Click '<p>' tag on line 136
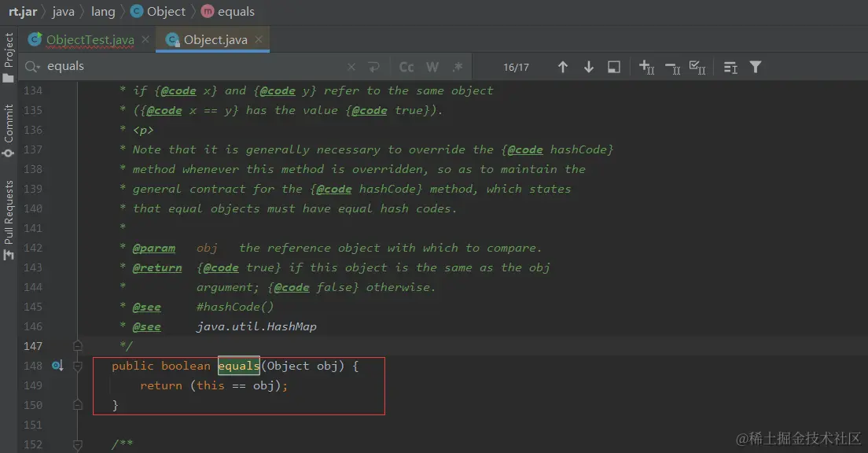 143,130
